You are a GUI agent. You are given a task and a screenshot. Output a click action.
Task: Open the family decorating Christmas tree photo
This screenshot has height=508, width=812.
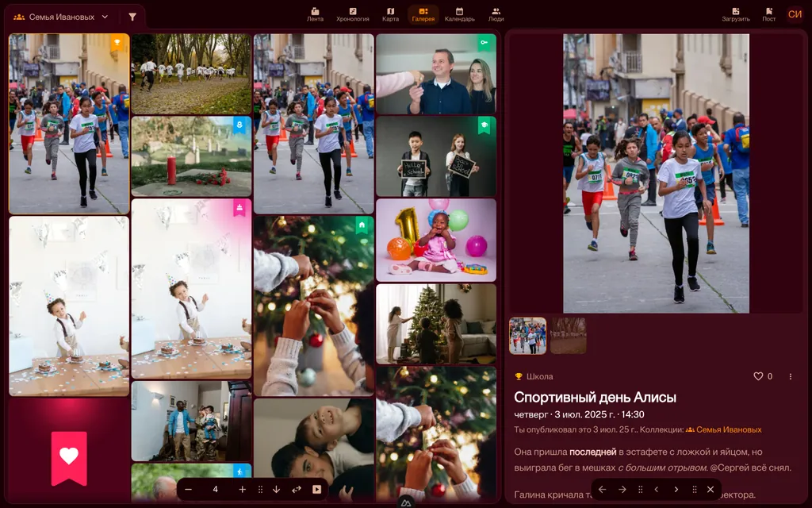tap(436, 324)
